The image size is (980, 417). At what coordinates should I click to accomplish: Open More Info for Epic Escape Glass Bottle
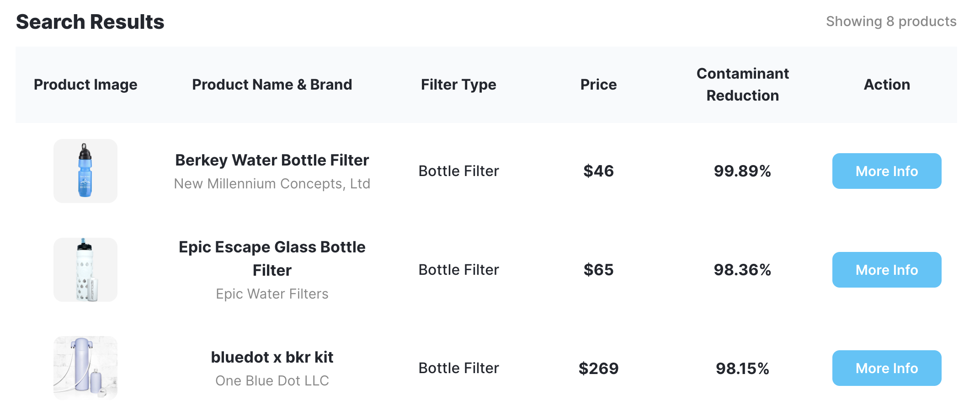pos(886,270)
